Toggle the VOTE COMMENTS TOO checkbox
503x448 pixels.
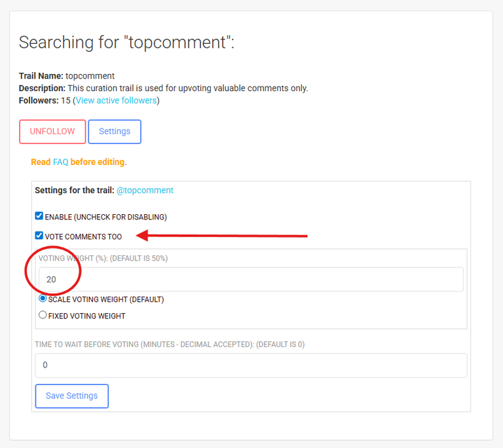pos(39,236)
